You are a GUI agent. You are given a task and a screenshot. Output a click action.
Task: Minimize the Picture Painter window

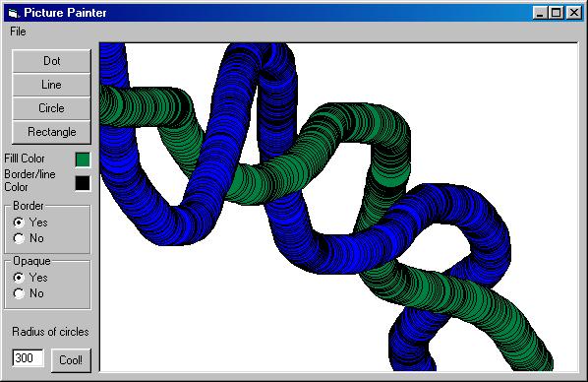[x=540, y=13]
